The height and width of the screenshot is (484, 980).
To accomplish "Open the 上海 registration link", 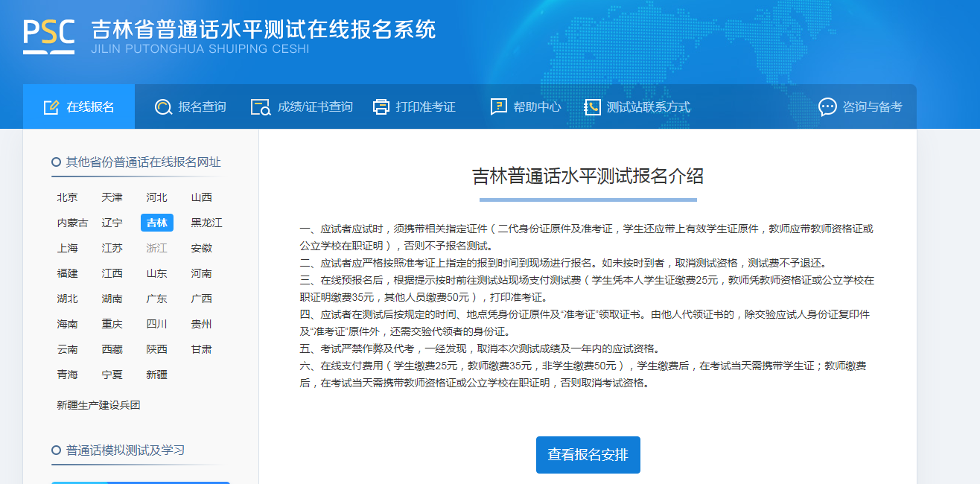I will (67, 248).
